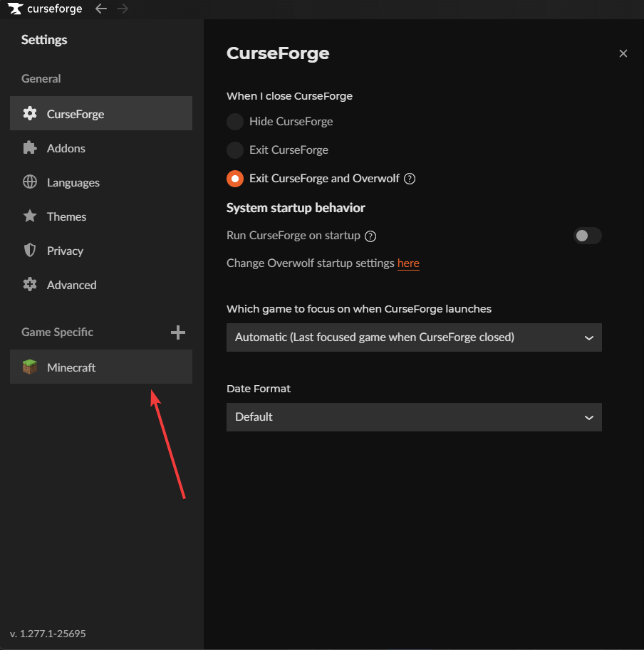This screenshot has width=644, height=650.
Task: Open the Languages settings section
Action: pyautogui.click(x=101, y=182)
